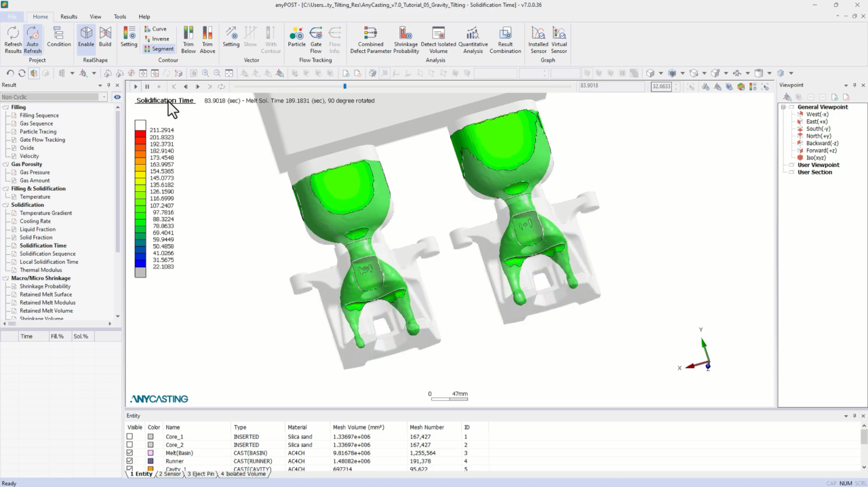
Task: Select Filling Sequence in result tree
Action: [x=39, y=115]
